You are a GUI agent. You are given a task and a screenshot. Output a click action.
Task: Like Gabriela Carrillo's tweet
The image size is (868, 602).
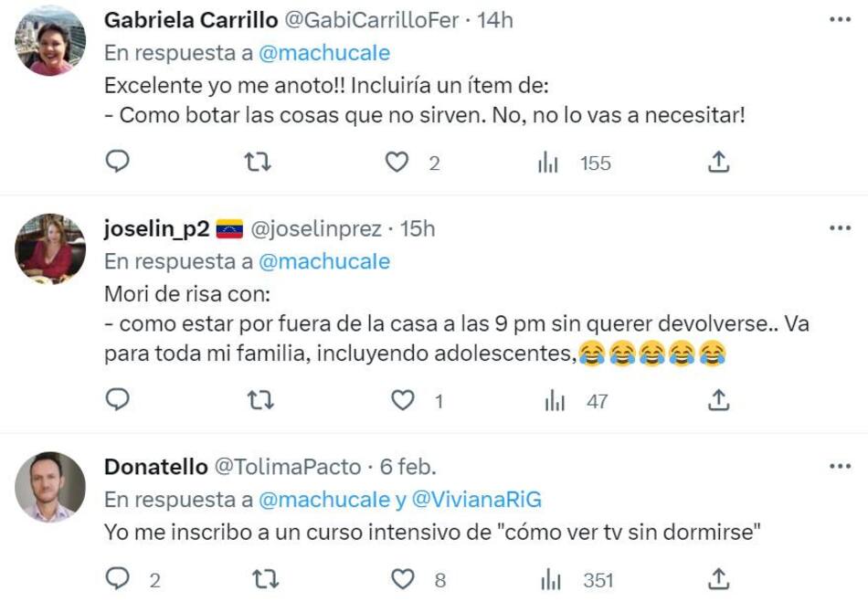point(396,163)
